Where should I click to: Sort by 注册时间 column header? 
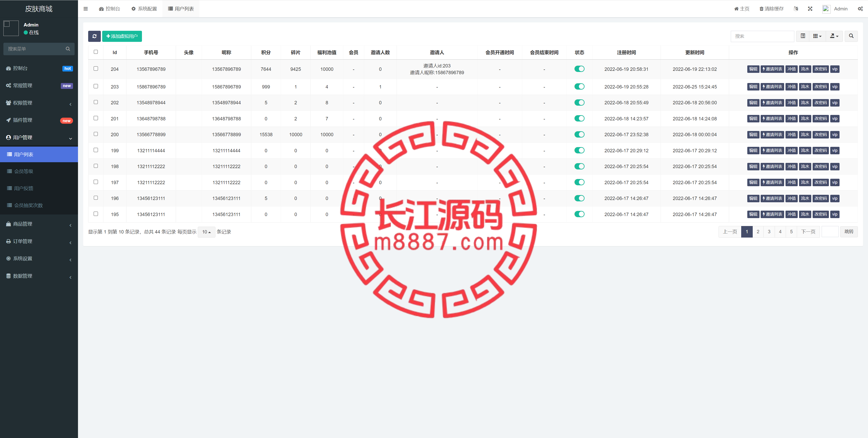626,52
